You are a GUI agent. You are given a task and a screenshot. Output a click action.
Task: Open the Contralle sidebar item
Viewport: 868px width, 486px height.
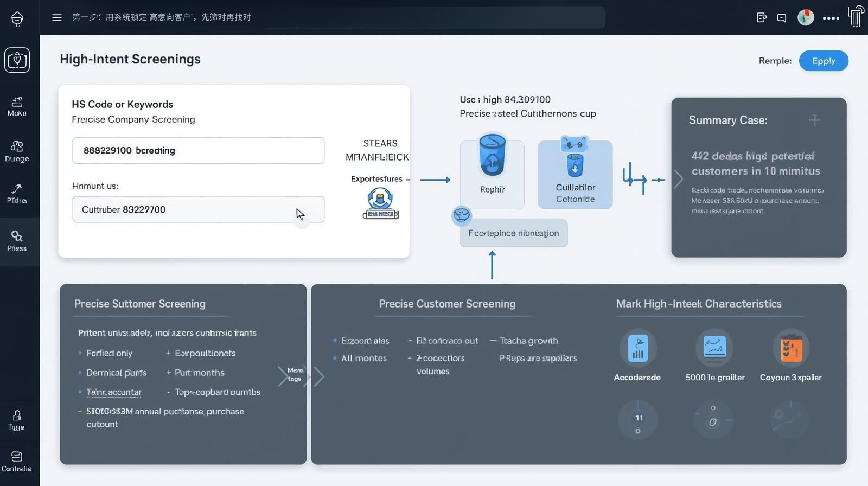pos(17,462)
